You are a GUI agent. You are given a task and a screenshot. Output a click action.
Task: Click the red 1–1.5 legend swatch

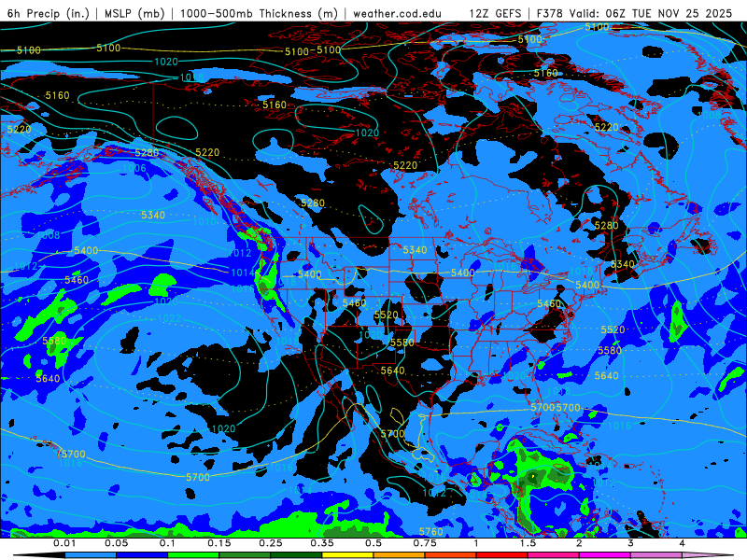(502, 555)
